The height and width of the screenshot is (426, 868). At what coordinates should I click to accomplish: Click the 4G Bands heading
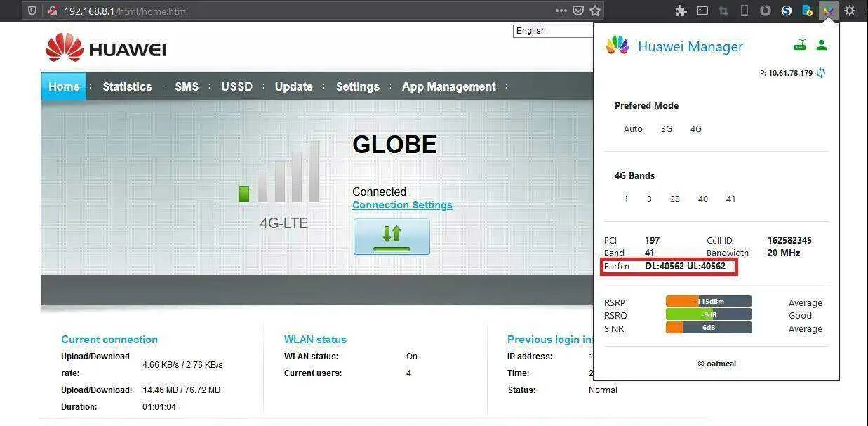coord(634,175)
